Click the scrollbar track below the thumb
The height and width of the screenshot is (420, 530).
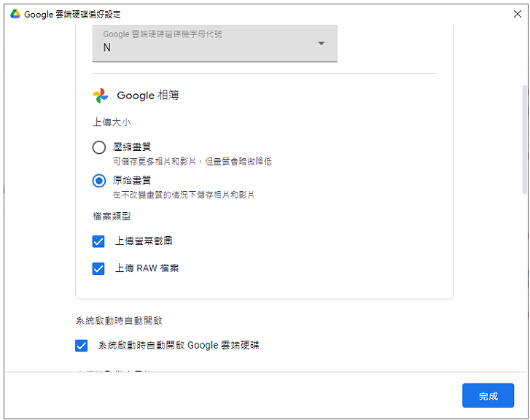[x=525, y=281]
